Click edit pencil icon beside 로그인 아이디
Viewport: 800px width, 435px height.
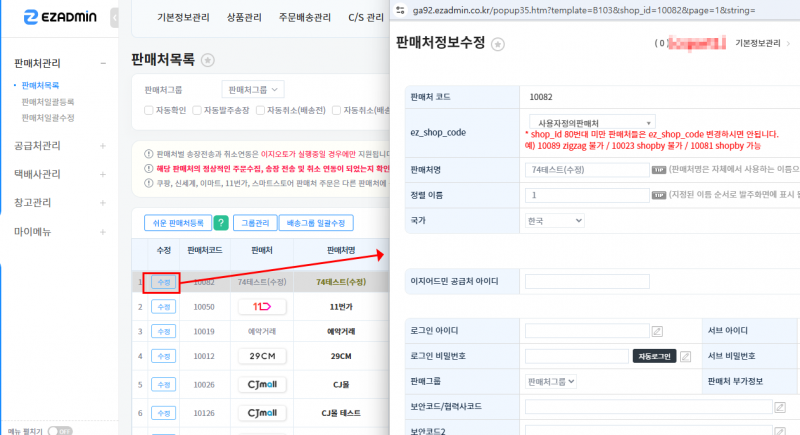(657, 331)
